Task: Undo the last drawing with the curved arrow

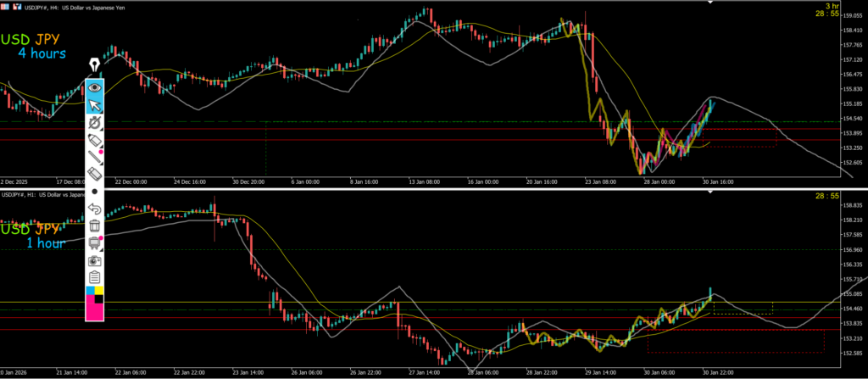Action: [x=95, y=209]
